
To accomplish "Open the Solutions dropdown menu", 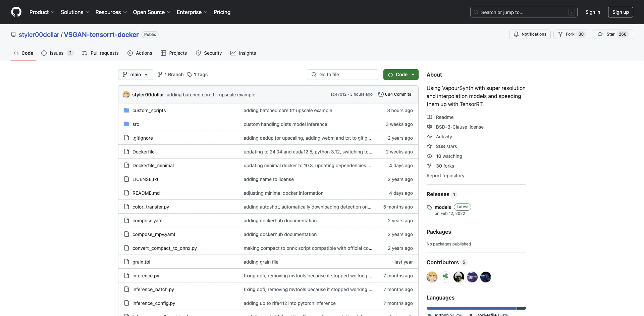I will (75, 12).
